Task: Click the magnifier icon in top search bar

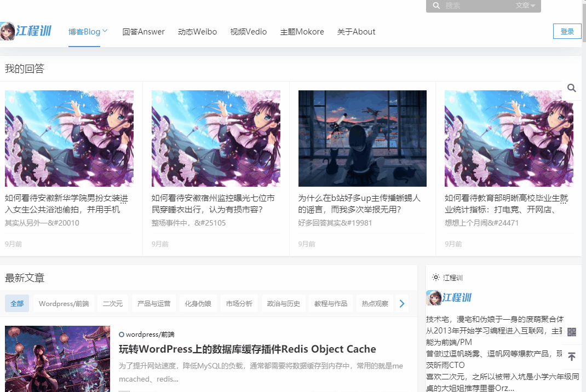Action: [436, 5]
